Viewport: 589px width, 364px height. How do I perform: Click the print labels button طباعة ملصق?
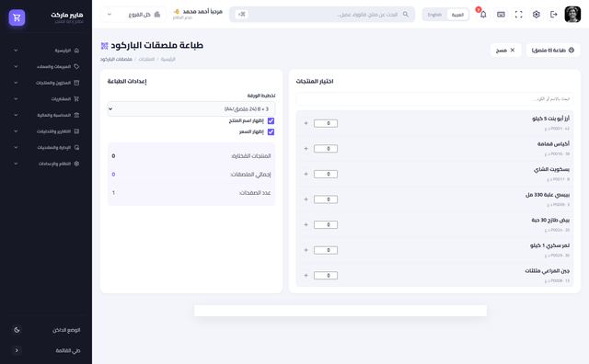pos(553,50)
